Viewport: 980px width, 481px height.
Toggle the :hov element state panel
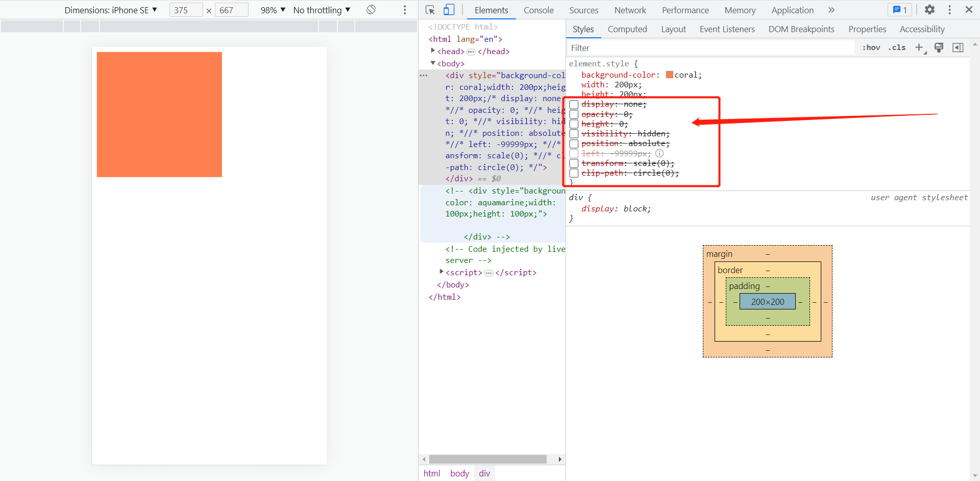[x=871, y=47]
